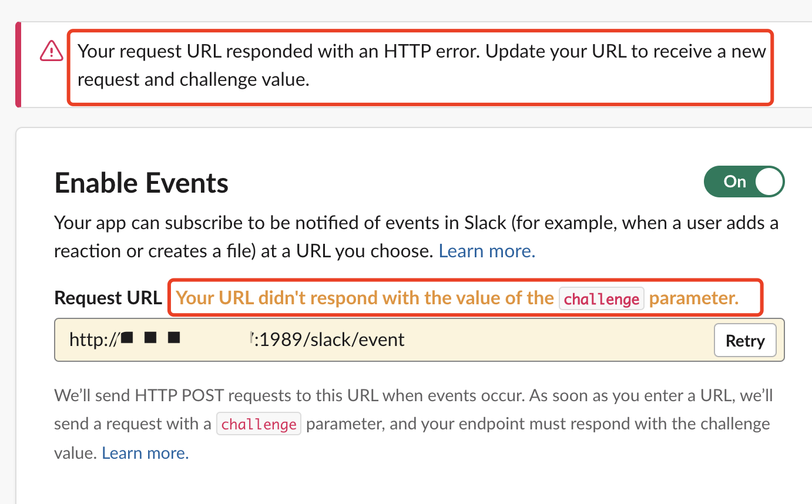The height and width of the screenshot is (504, 812).
Task: Click the alert icon in error banner
Action: point(51,51)
